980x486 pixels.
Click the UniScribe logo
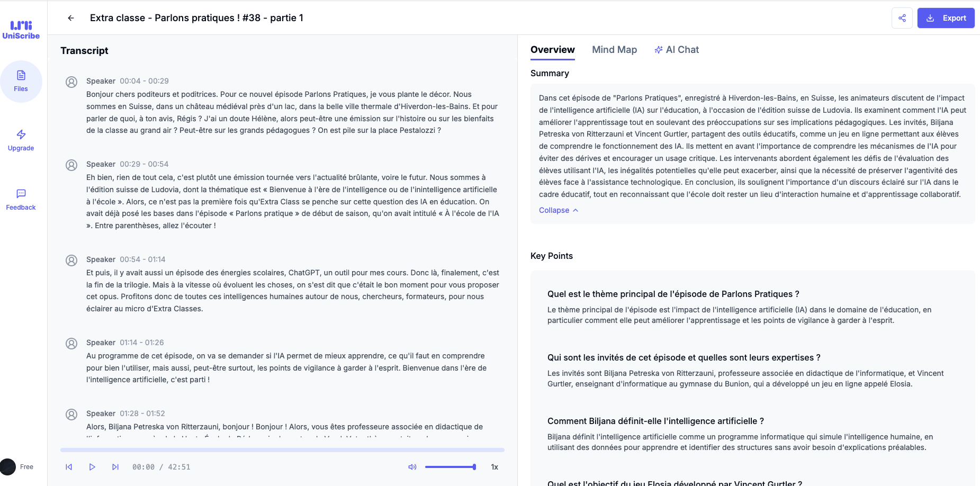coord(21,30)
